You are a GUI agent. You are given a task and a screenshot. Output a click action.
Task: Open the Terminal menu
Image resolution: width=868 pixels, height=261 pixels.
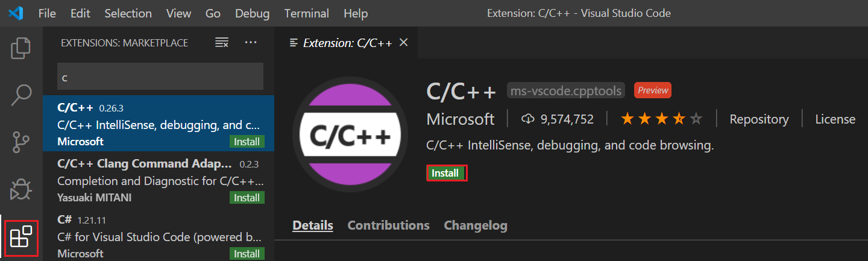click(307, 13)
